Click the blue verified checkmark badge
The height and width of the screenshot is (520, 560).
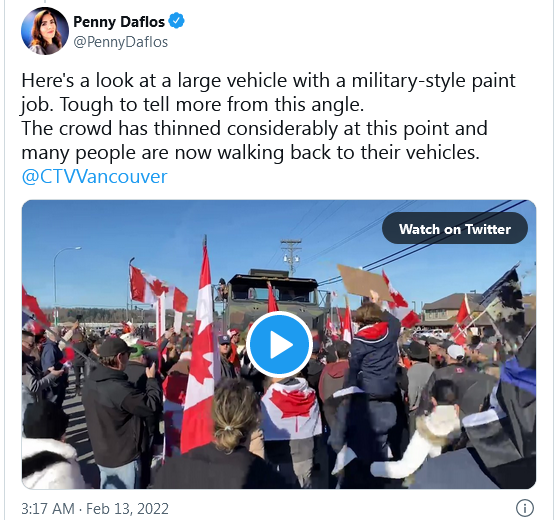pyautogui.click(x=176, y=21)
